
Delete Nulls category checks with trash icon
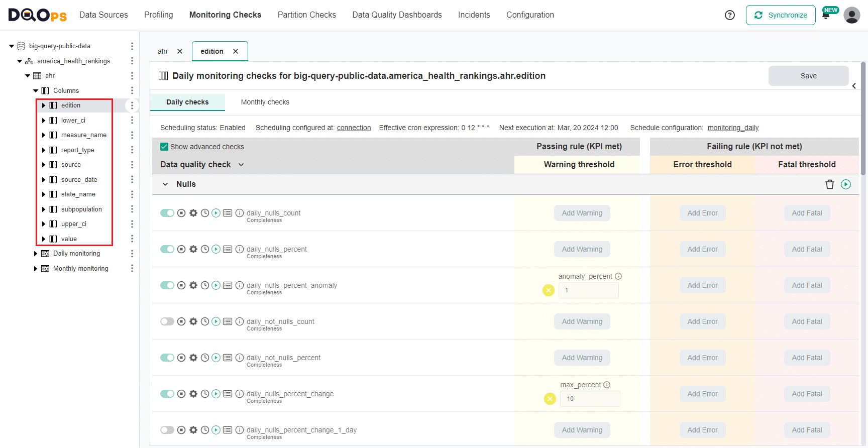point(830,184)
